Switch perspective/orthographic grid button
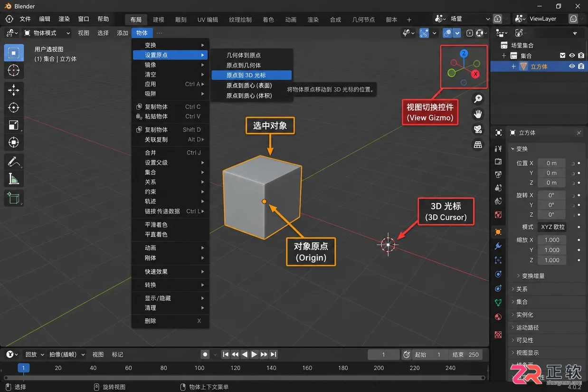The image size is (588, 392). point(478,144)
